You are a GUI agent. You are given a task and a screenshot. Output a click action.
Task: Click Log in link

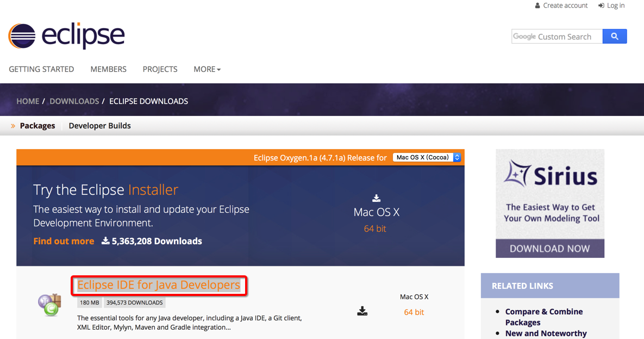pyautogui.click(x=616, y=6)
